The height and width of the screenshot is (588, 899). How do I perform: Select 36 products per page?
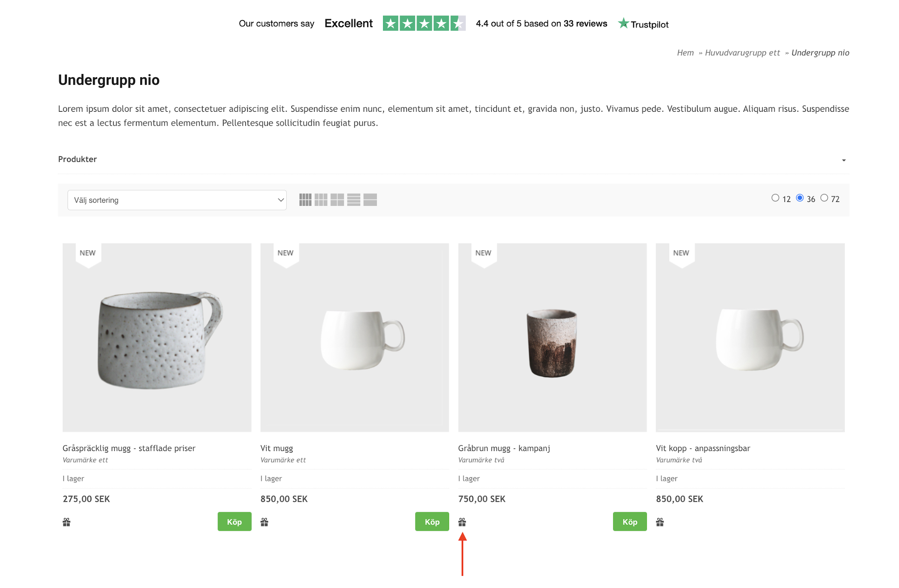tap(800, 198)
